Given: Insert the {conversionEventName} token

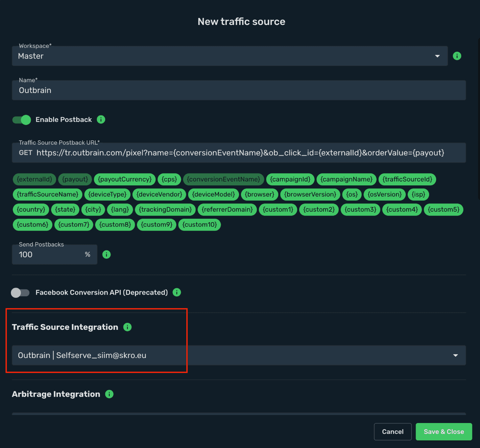Looking at the screenshot, I should 224,179.
